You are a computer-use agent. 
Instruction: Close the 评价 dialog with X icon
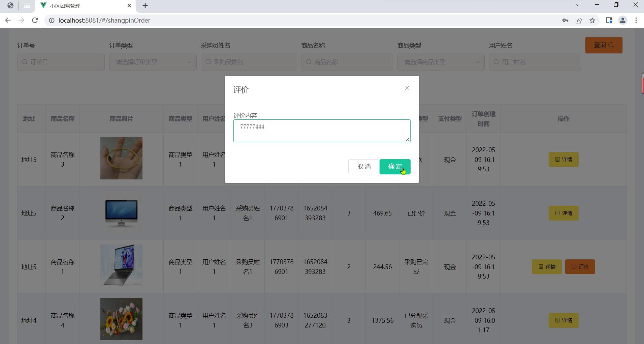(x=407, y=88)
